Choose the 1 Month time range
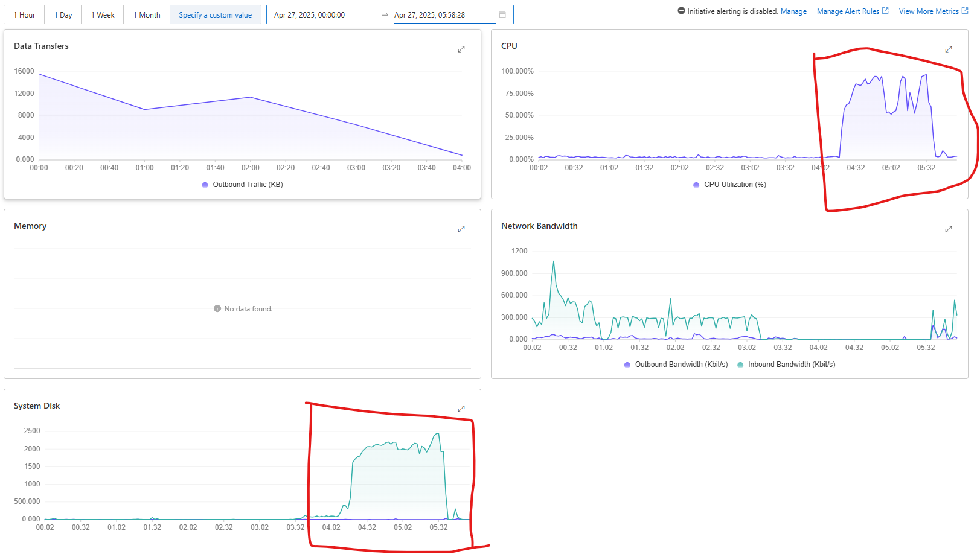Screen dimensions: 980x554 coord(147,14)
